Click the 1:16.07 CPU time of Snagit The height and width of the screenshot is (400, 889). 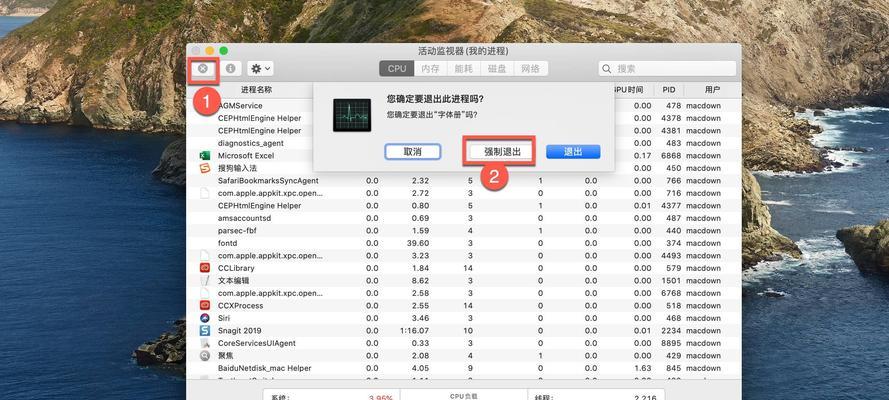(x=415, y=330)
